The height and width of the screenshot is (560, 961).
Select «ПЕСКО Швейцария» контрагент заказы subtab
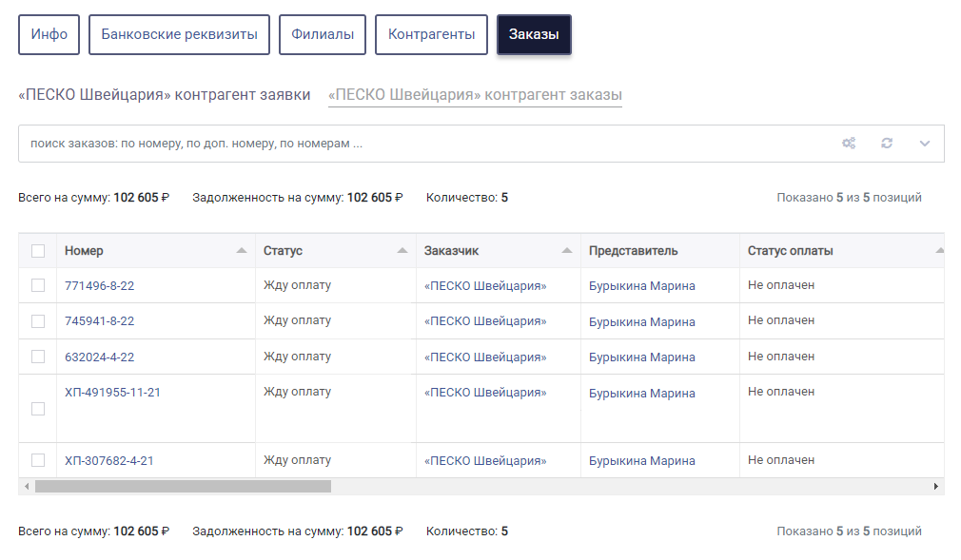(x=475, y=95)
